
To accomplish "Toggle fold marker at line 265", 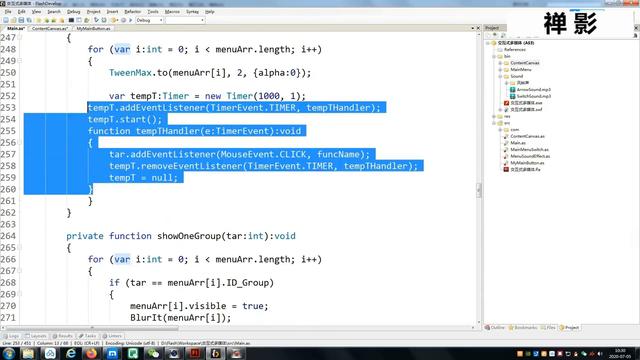I will (x=20, y=247).
